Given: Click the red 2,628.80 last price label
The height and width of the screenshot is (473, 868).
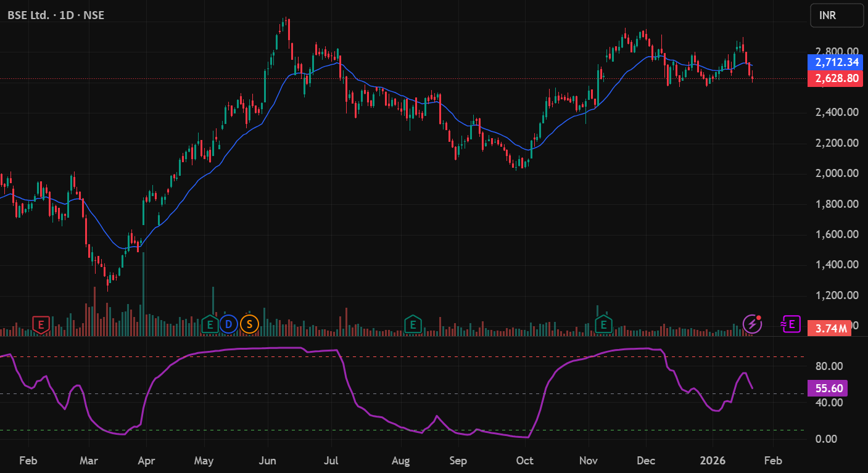Looking at the screenshot, I should pyautogui.click(x=835, y=78).
